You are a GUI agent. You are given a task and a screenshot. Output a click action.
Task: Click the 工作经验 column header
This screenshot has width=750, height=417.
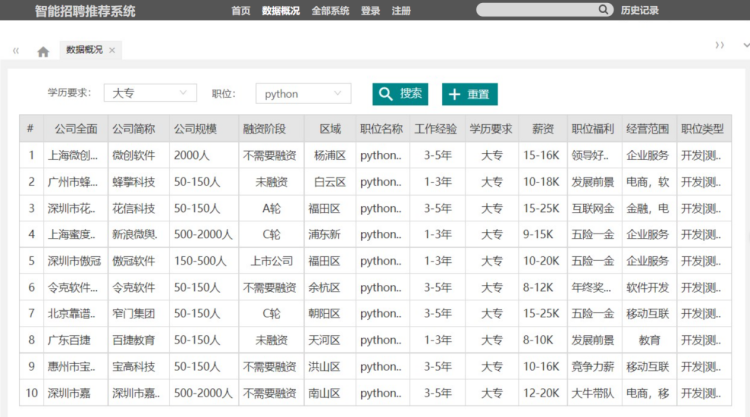pyautogui.click(x=435, y=129)
